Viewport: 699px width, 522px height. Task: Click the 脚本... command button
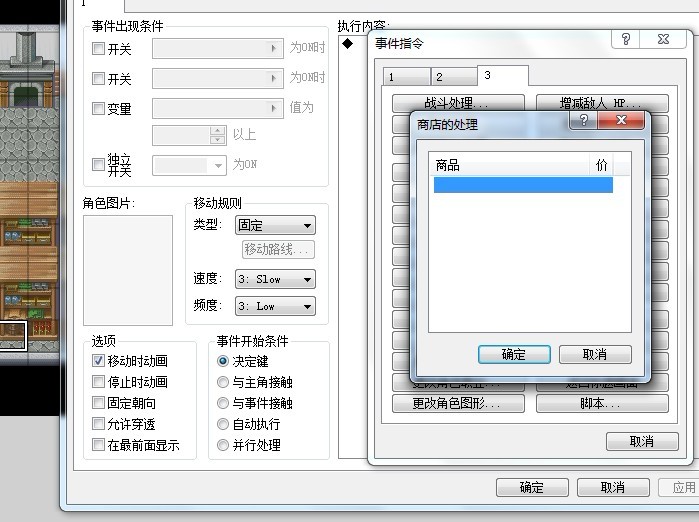[602, 403]
